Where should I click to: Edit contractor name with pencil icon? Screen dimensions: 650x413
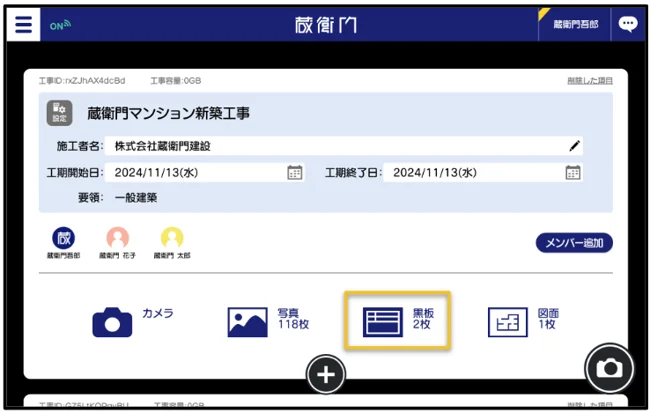pos(574,146)
